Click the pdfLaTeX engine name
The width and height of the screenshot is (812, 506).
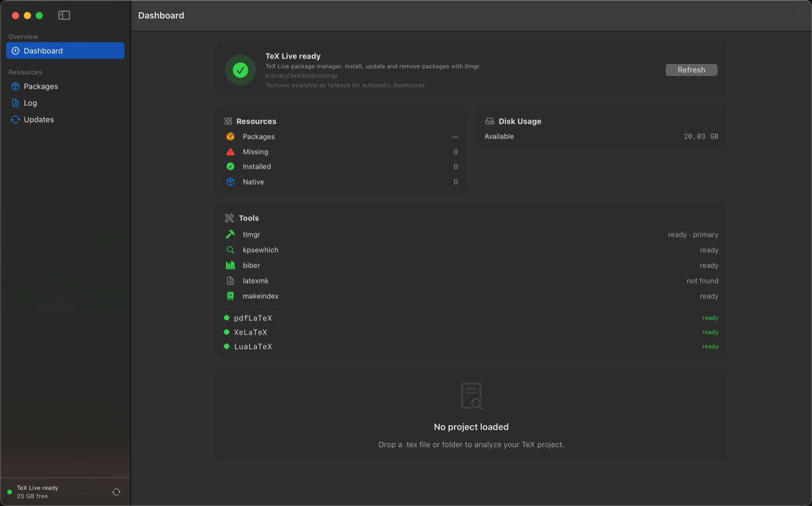click(x=253, y=318)
